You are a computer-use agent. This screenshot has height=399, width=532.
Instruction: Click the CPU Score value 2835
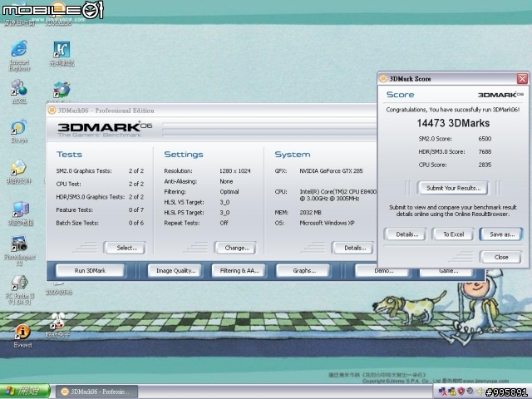click(x=485, y=165)
